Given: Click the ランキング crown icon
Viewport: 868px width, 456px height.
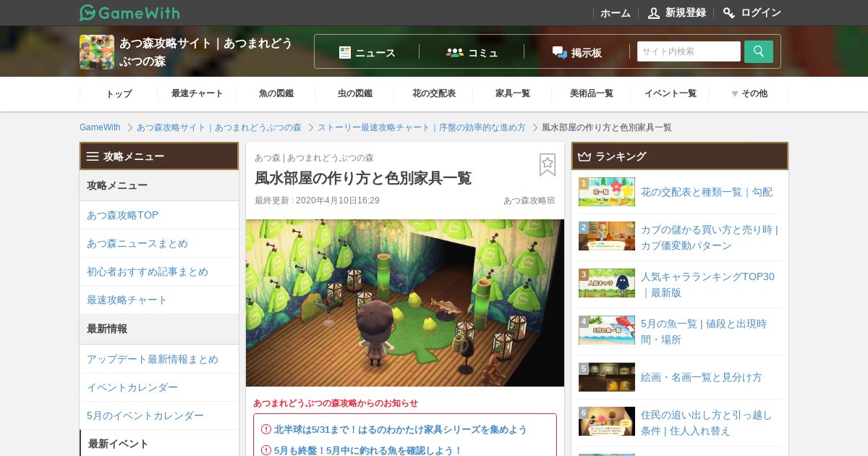Looking at the screenshot, I should coord(584,156).
